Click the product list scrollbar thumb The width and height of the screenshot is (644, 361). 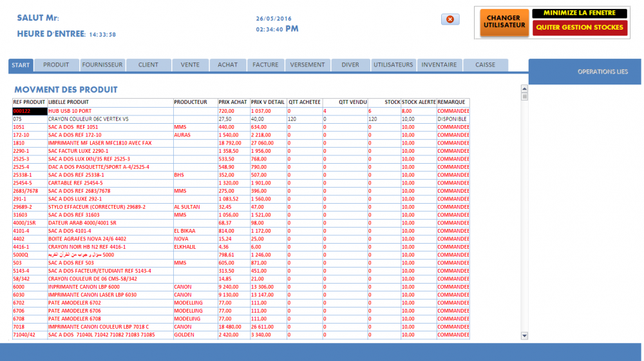coord(524,97)
